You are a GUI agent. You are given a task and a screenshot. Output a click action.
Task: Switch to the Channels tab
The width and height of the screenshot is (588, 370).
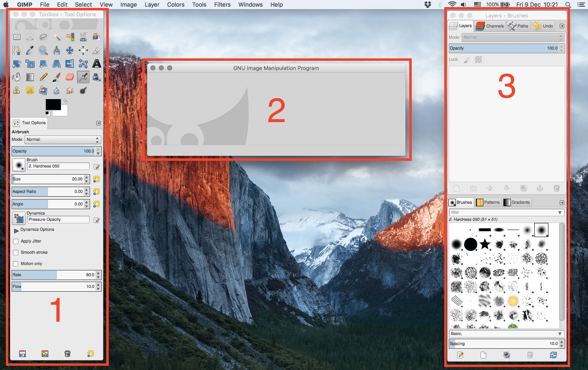pyautogui.click(x=490, y=26)
